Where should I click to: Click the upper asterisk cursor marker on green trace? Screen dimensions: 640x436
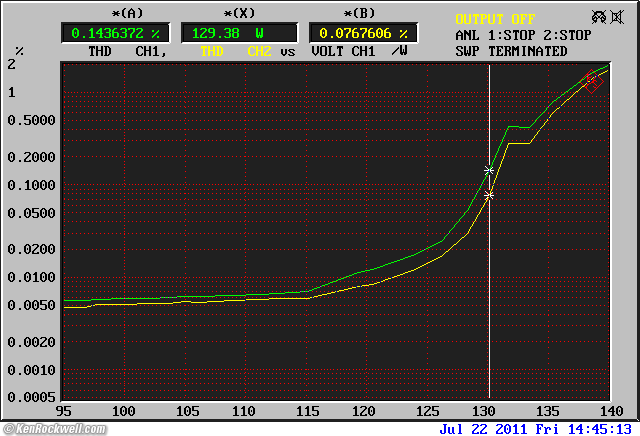point(489,171)
